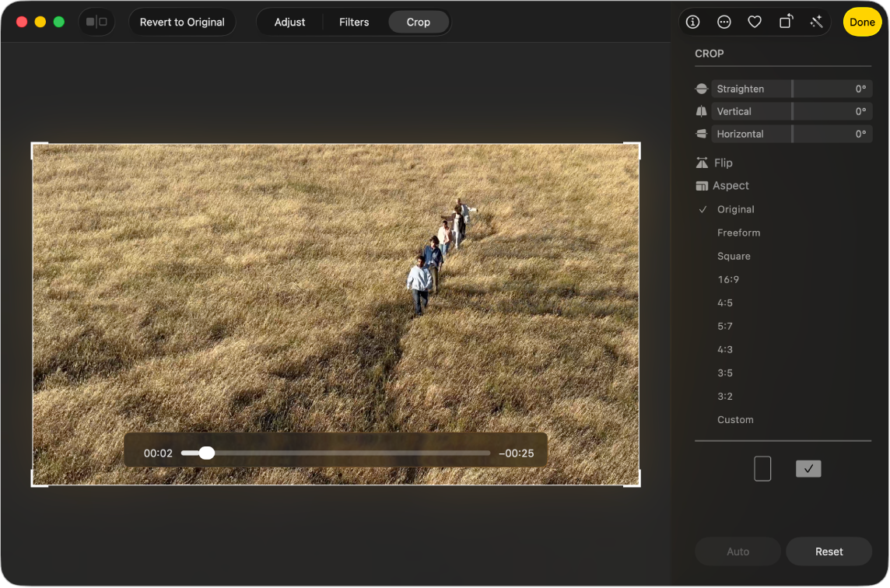This screenshot has height=588, width=890.
Task: Pick Custom aspect ratio
Action: tap(735, 418)
